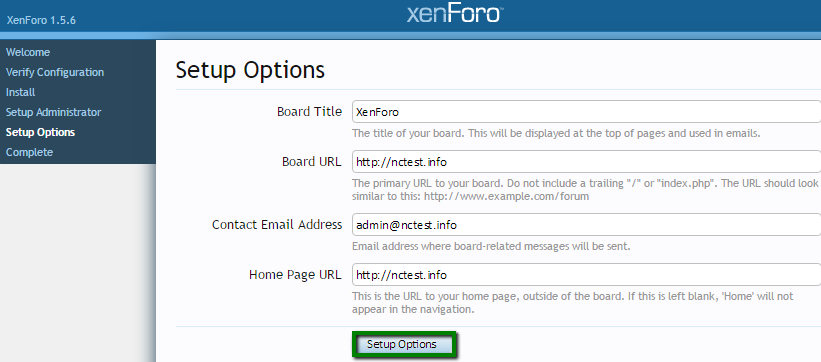Screen dimensions: 821x362
Task: Click the xenForo logo in header
Action: 454,14
